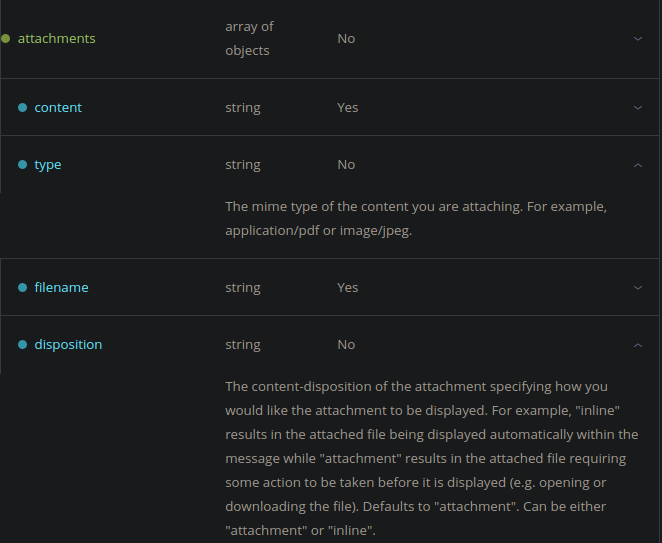Select the disposition parameter name

[68, 345]
